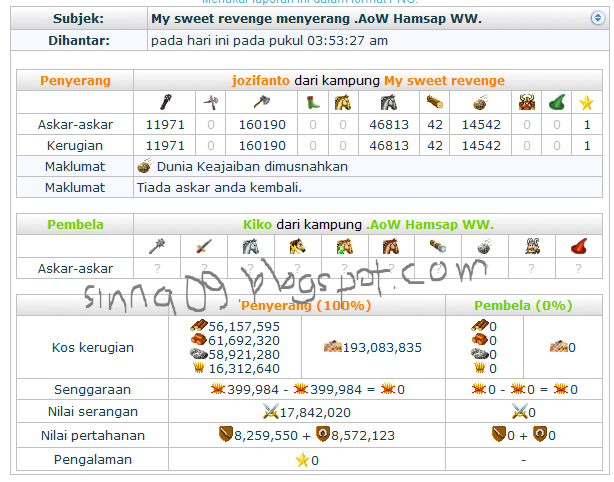Open defender player link Kiko
The image size is (614, 482).
tap(257, 225)
